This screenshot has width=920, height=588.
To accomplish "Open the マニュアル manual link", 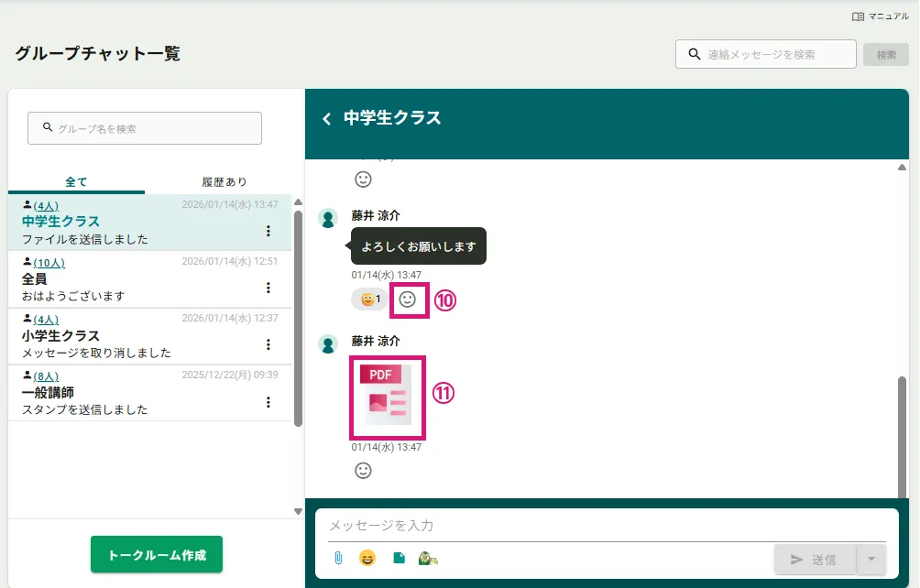I will (880, 16).
